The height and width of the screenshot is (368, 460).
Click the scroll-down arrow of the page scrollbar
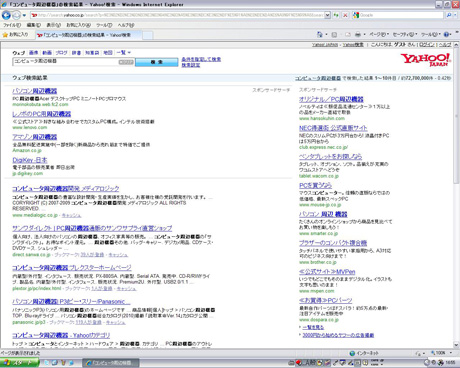[456, 345]
